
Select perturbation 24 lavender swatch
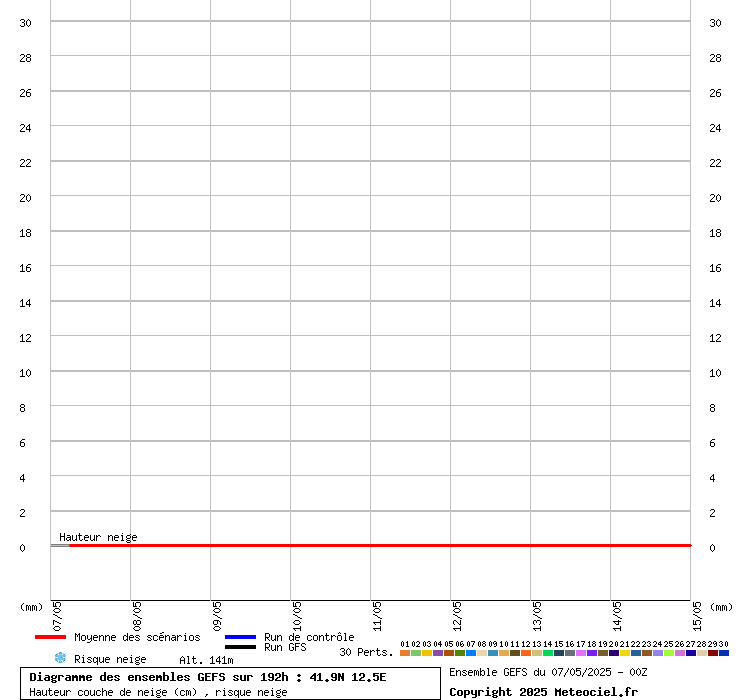click(658, 653)
